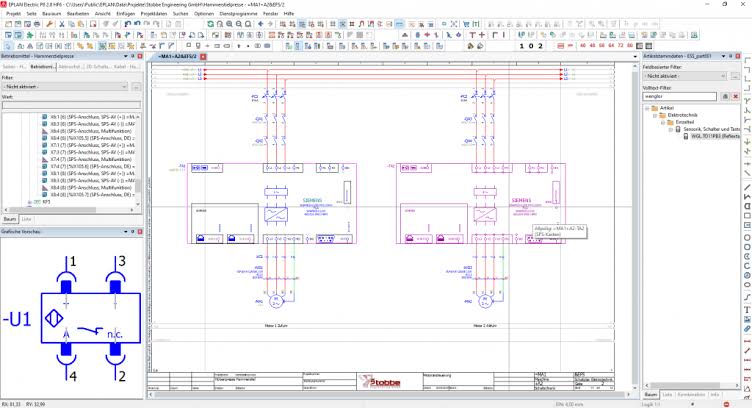Image resolution: width=752 pixels, height=408 pixels.
Task: Select the line drawing tool in right toolbar
Action: pyautogui.click(x=747, y=187)
